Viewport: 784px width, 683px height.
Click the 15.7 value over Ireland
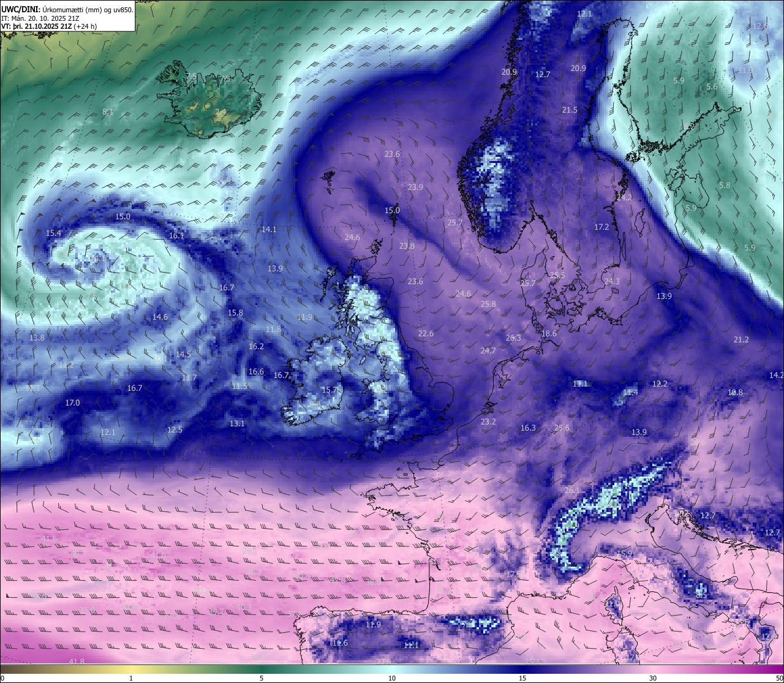click(x=330, y=390)
